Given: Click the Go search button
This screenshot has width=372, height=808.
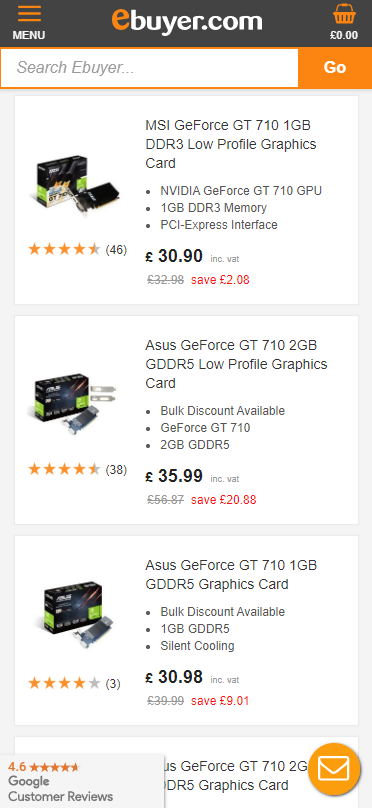Looking at the screenshot, I should (x=335, y=68).
